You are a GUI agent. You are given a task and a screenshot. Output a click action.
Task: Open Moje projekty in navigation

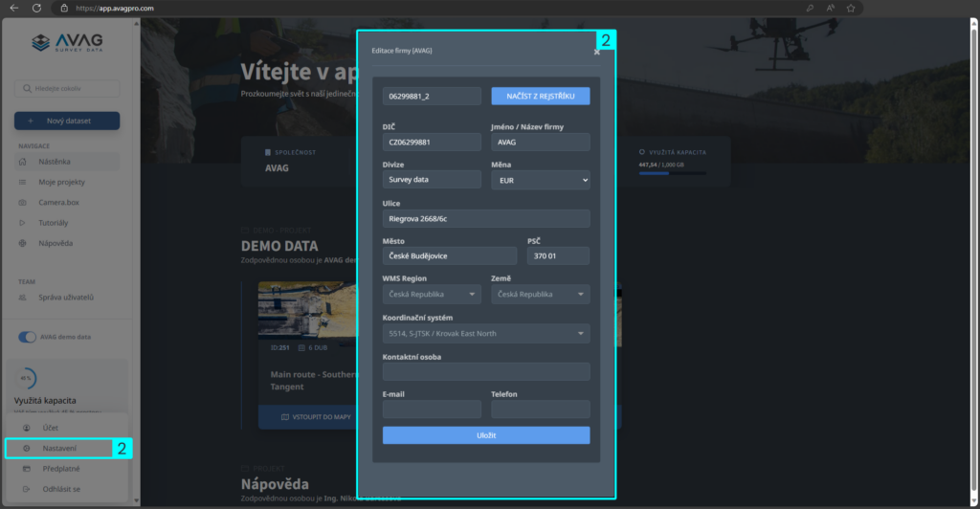[x=61, y=182]
